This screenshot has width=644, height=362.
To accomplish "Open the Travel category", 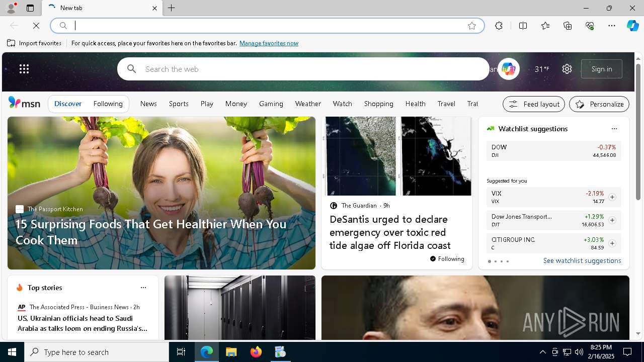I will point(446,104).
